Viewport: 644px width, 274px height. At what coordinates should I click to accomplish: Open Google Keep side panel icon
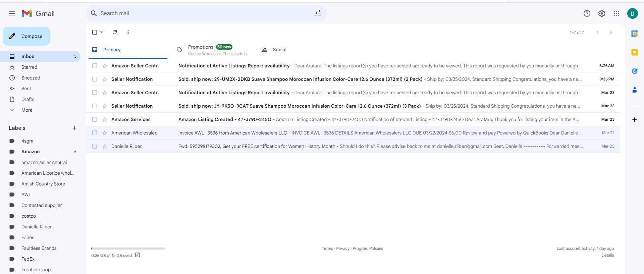pyautogui.click(x=635, y=52)
